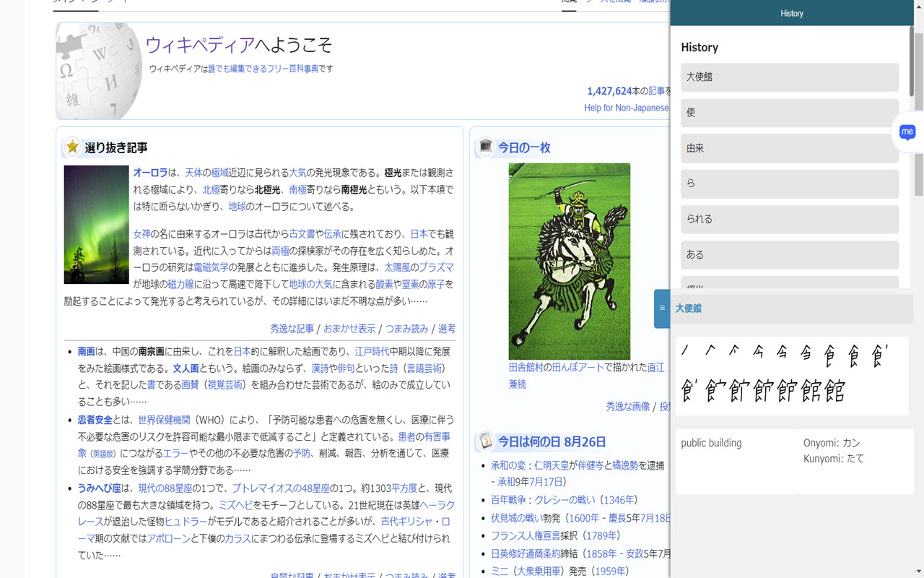This screenshot has height=578, width=924.
Task: Select 使 from the History list
Action: pyautogui.click(x=789, y=113)
